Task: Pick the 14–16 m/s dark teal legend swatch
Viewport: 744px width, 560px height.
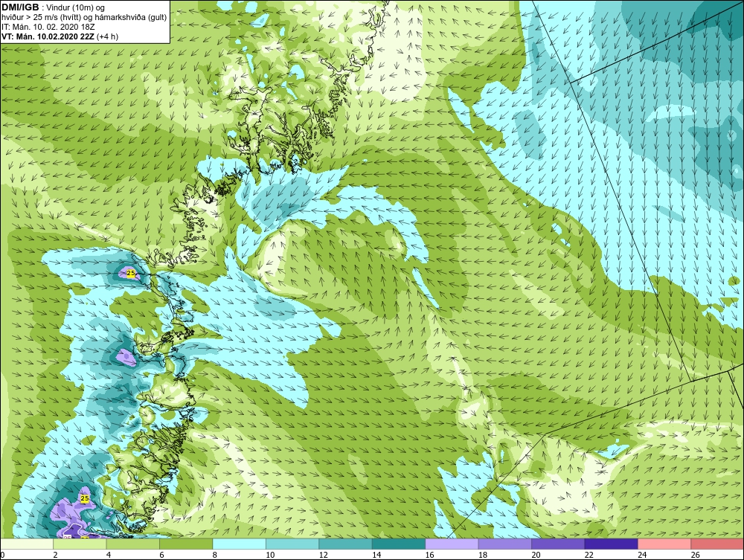Action: click(399, 544)
